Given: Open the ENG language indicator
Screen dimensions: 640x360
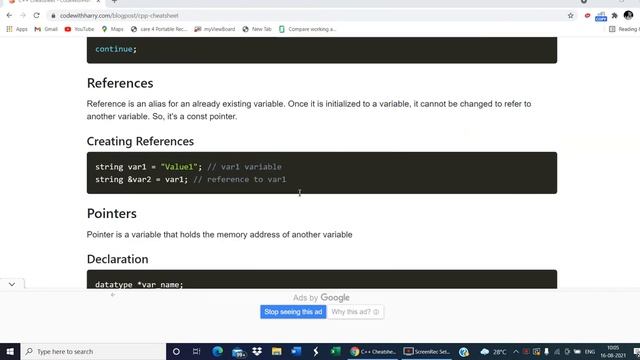Looking at the screenshot, I should point(589,351).
